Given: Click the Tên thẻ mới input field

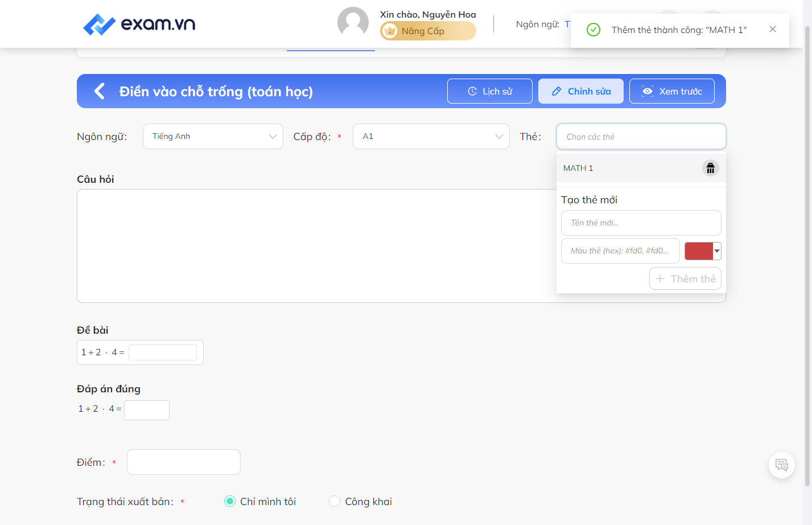Looking at the screenshot, I should [x=641, y=223].
